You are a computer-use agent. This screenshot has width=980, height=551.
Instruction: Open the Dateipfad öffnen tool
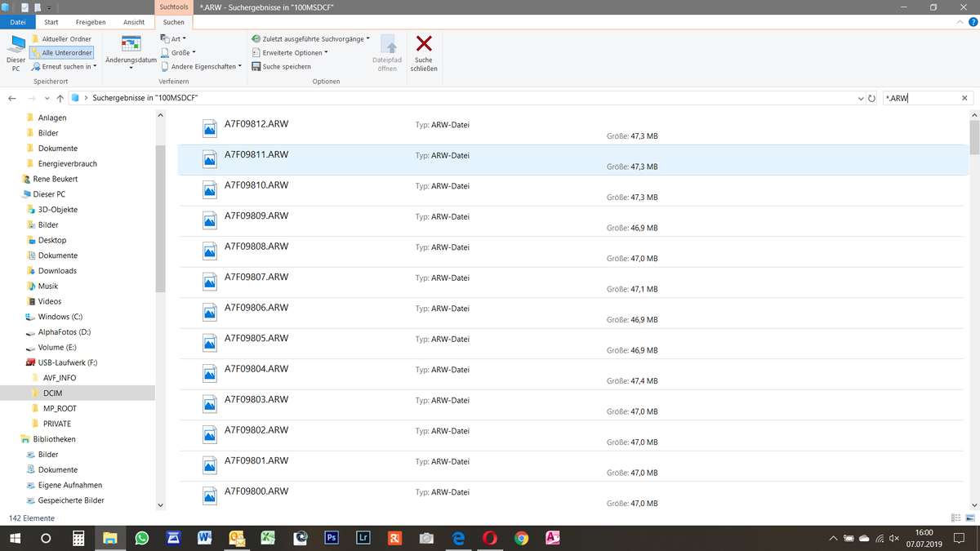[x=387, y=51]
